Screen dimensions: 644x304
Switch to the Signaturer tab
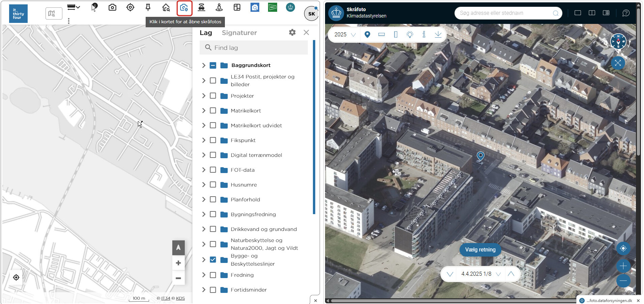tap(239, 33)
